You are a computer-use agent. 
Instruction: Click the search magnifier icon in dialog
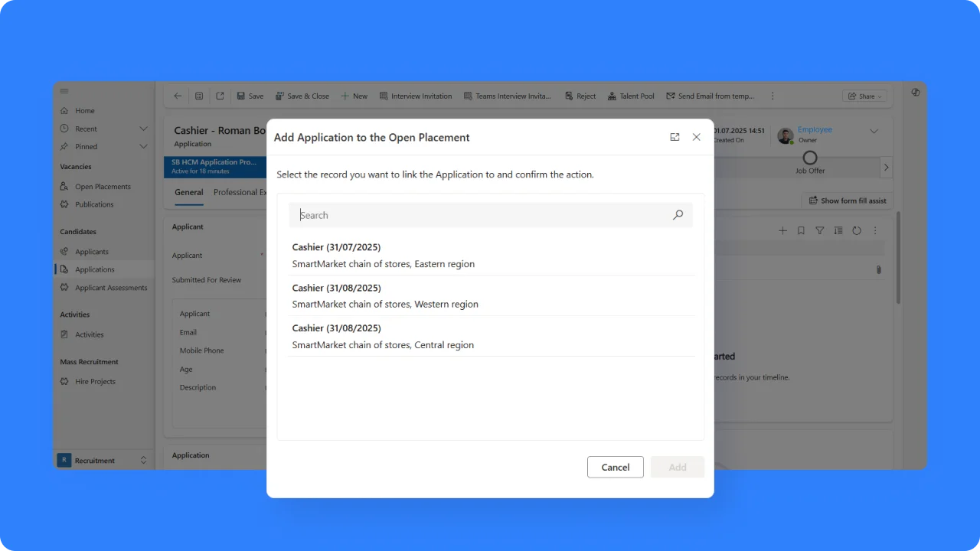pos(678,215)
